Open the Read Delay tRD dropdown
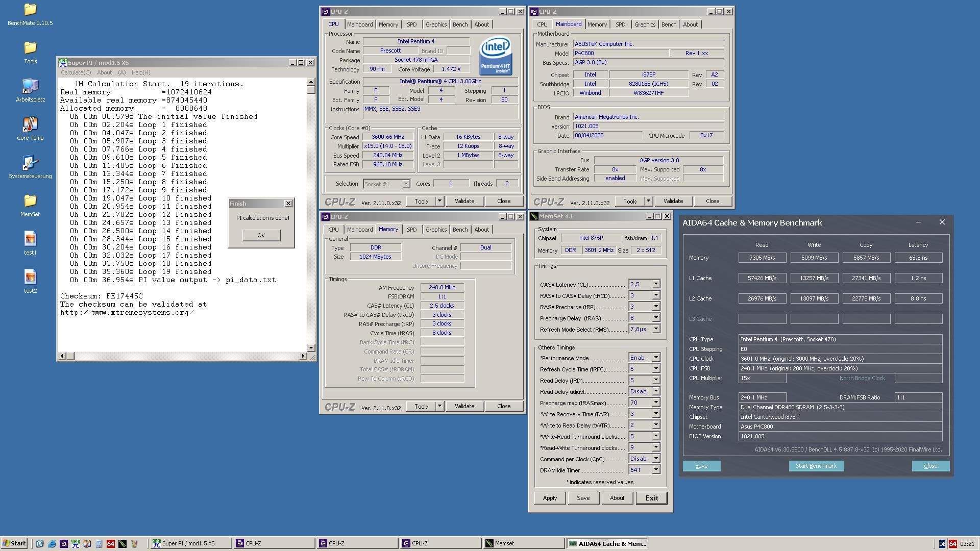Screen dimensions: 980x551 656,380
